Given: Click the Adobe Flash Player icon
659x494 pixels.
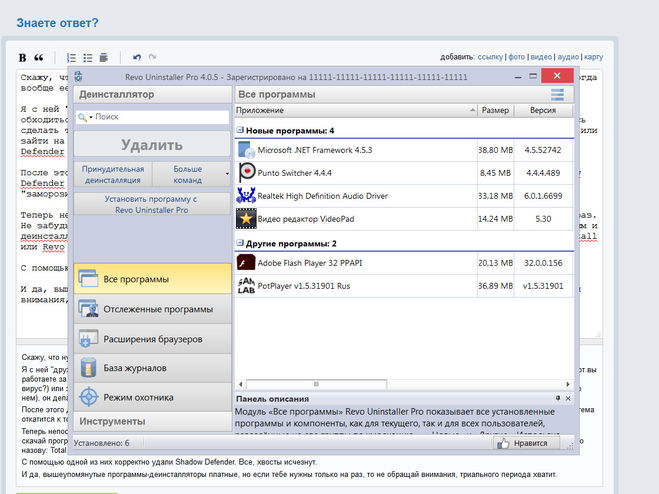Looking at the screenshot, I should pyautogui.click(x=246, y=262).
